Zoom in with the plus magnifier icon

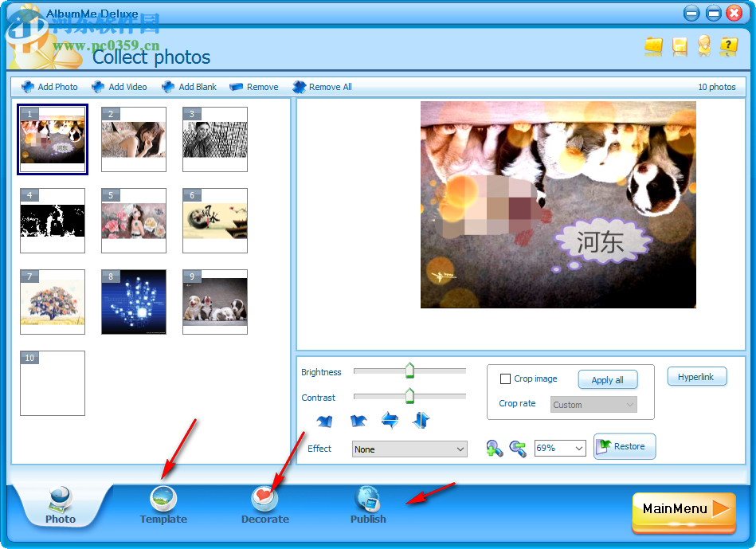coord(494,448)
